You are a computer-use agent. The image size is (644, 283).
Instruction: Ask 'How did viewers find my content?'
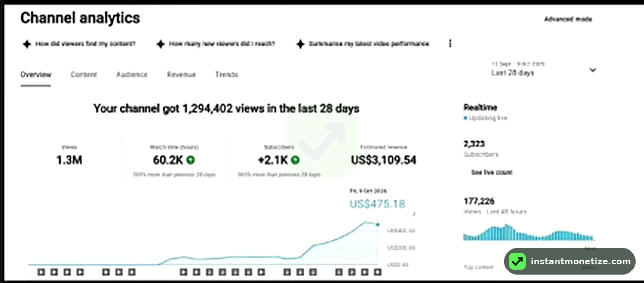click(79, 43)
